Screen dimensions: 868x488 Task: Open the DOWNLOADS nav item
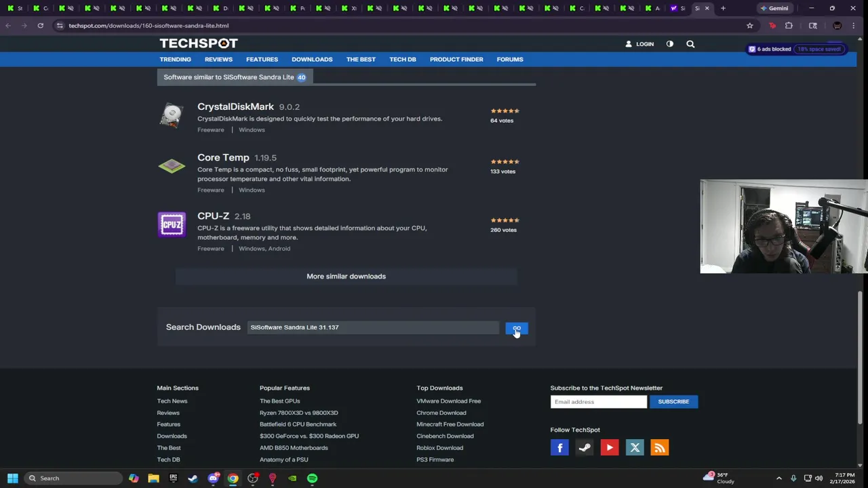312,60
